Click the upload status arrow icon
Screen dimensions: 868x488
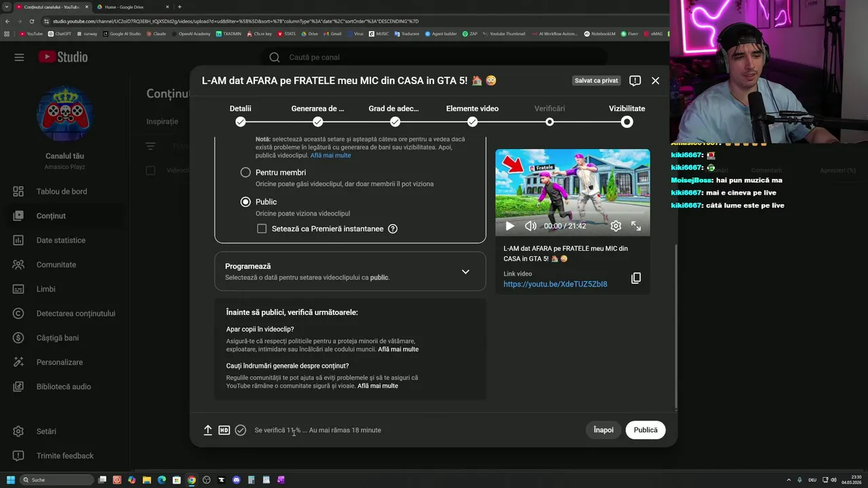click(208, 430)
